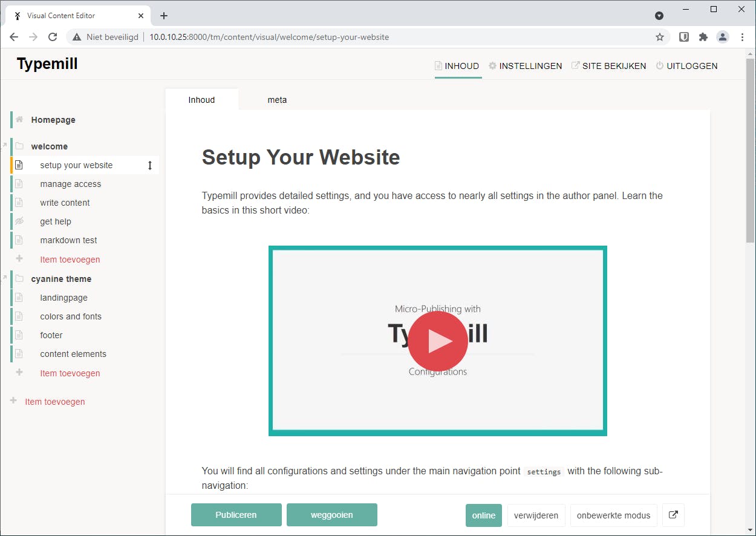Click the folder icon next to welcome

(x=19, y=146)
